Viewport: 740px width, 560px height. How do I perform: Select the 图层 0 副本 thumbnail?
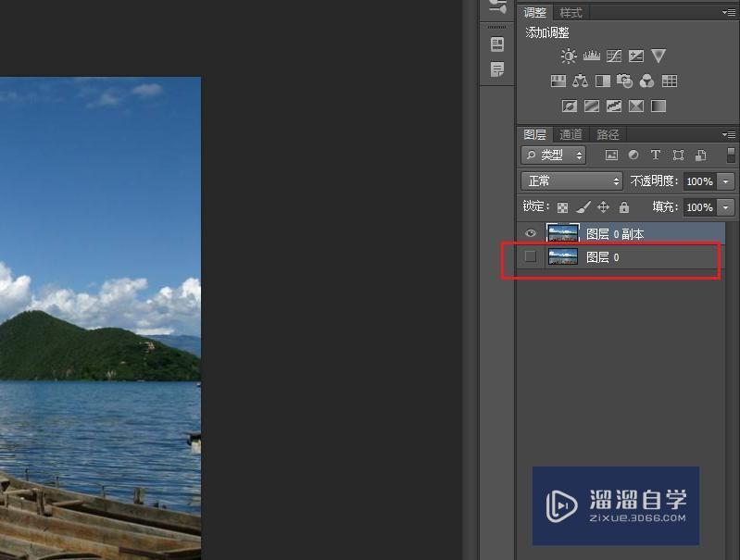563,233
